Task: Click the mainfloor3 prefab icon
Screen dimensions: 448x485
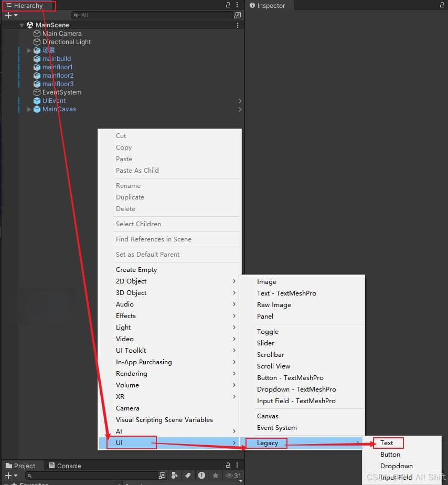Action: [x=37, y=83]
